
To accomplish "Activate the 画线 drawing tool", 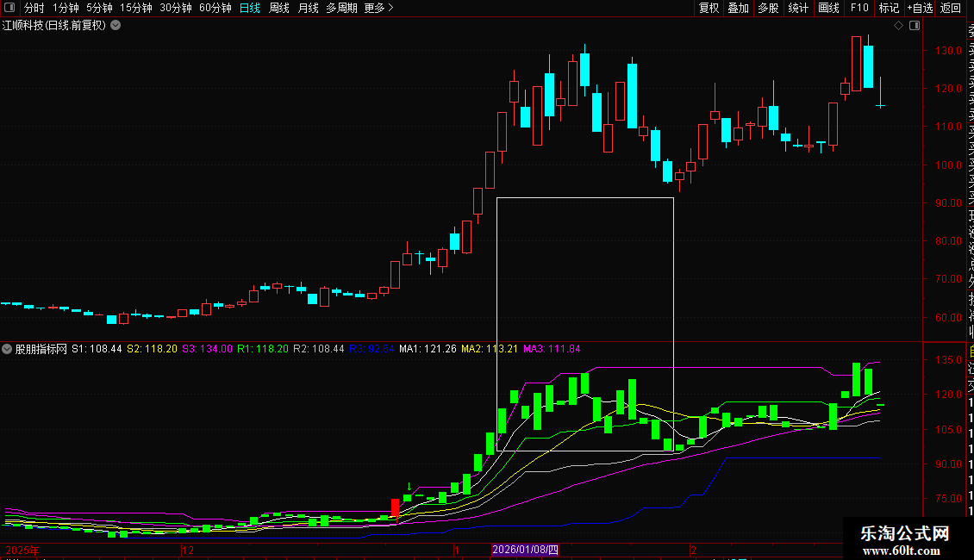I will (828, 8).
